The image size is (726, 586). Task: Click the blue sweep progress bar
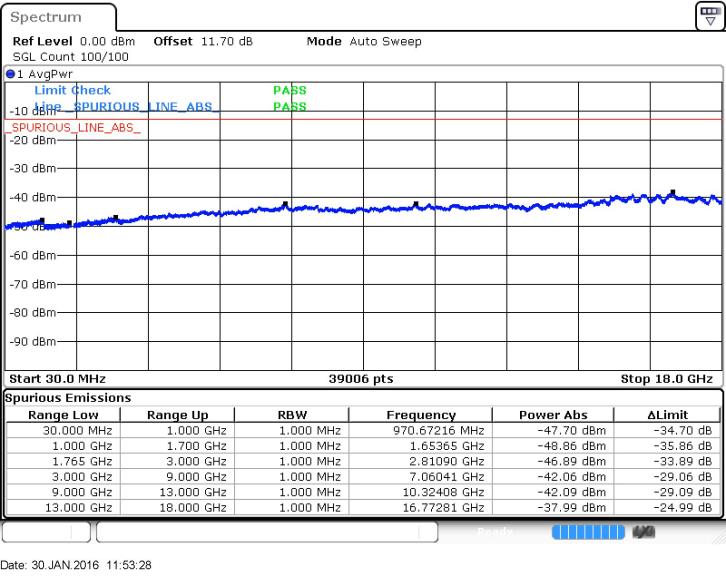coord(588,532)
